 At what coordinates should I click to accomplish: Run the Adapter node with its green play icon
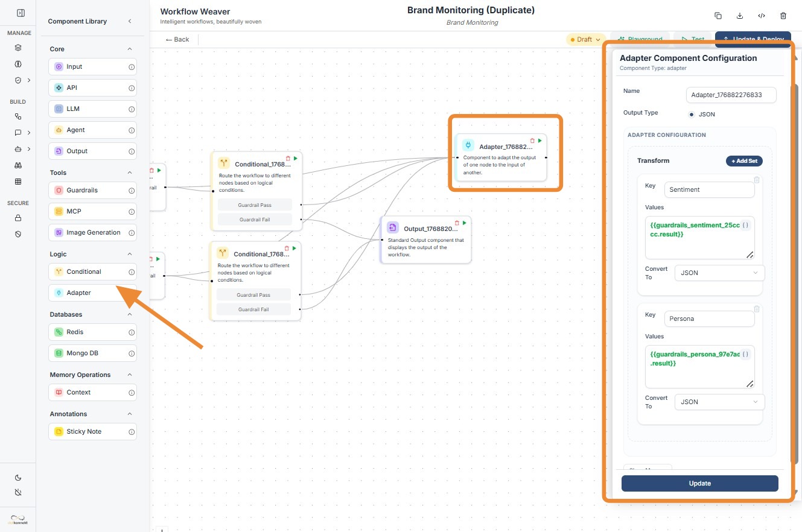point(539,141)
